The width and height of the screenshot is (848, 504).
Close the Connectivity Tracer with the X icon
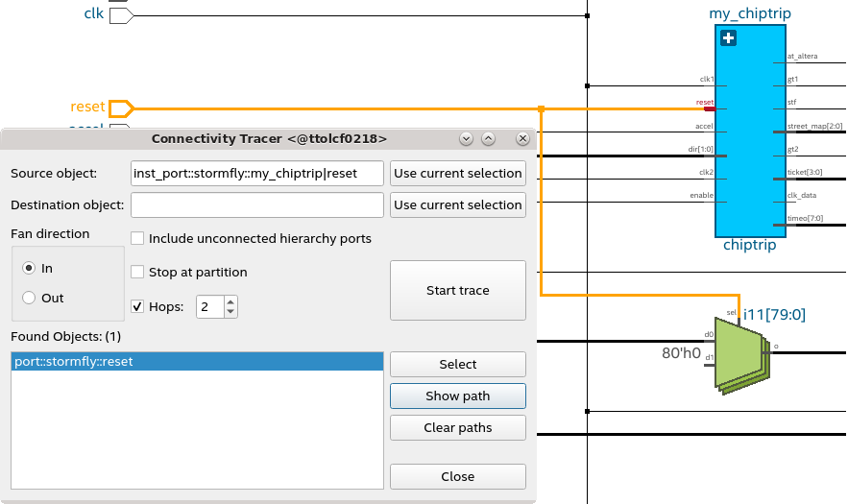(522, 139)
